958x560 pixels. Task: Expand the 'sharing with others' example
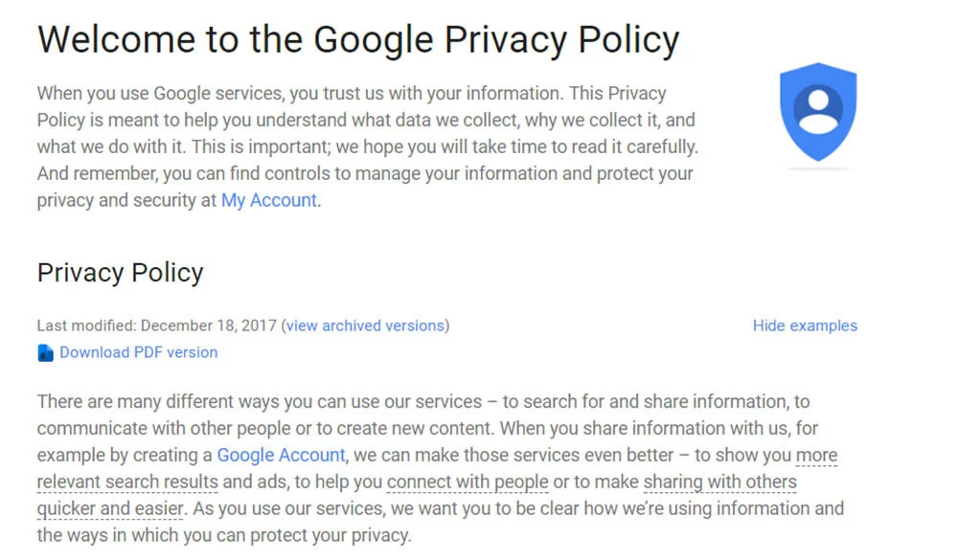(719, 482)
